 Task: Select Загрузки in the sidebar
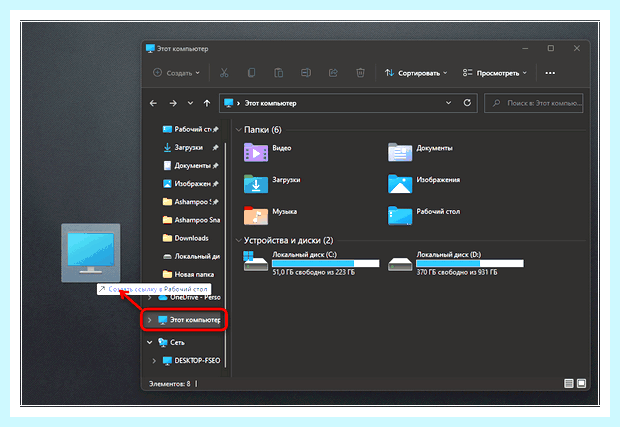click(x=191, y=147)
